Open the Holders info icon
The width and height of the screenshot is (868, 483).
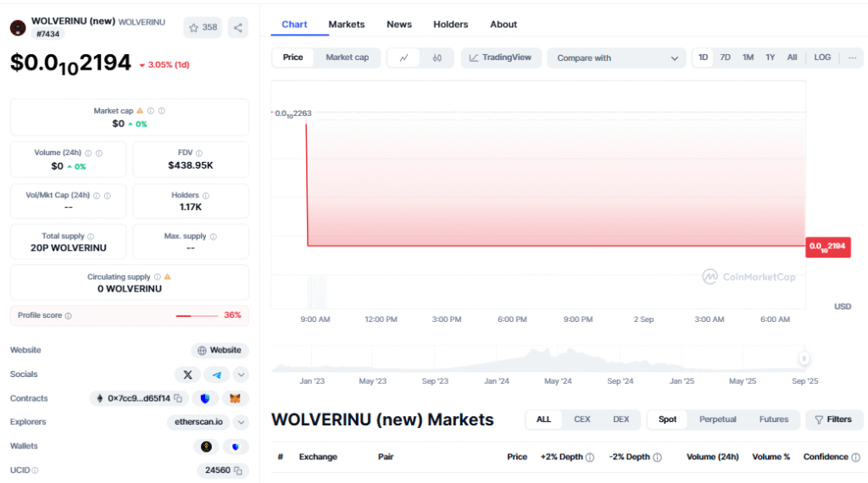[206, 196]
